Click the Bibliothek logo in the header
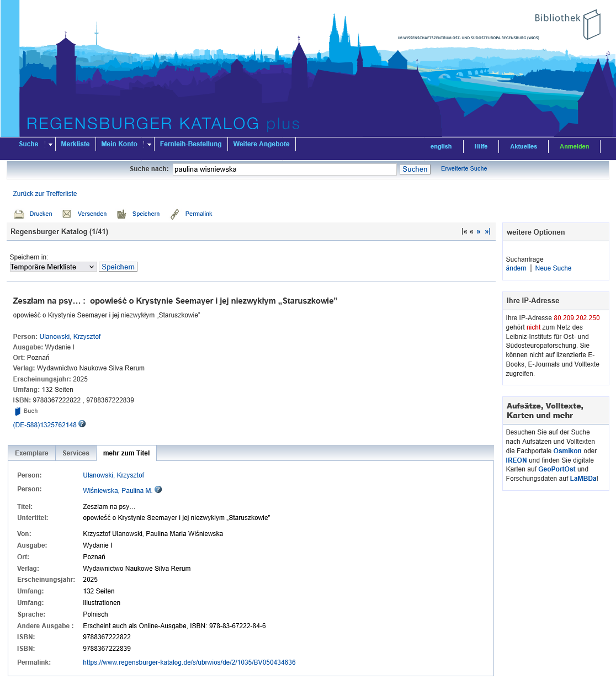The width and height of the screenshot is (616, 679). (567, 24)
